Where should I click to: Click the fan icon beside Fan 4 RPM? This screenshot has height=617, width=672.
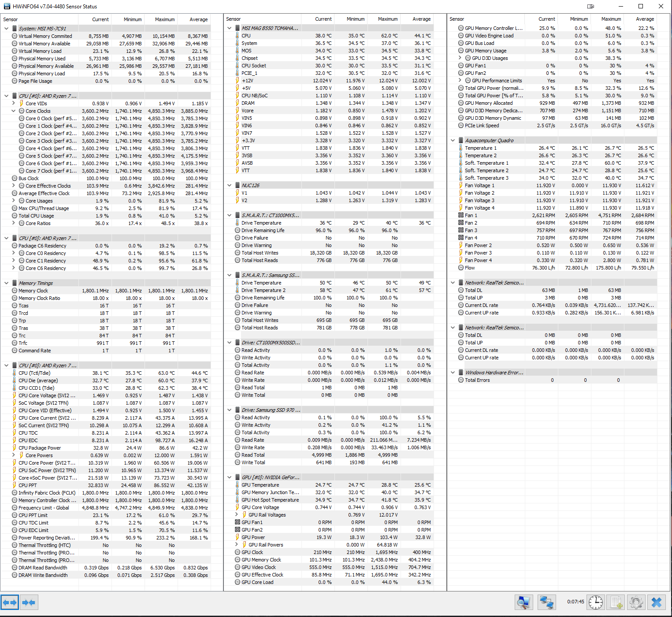[x=461, y=238]
